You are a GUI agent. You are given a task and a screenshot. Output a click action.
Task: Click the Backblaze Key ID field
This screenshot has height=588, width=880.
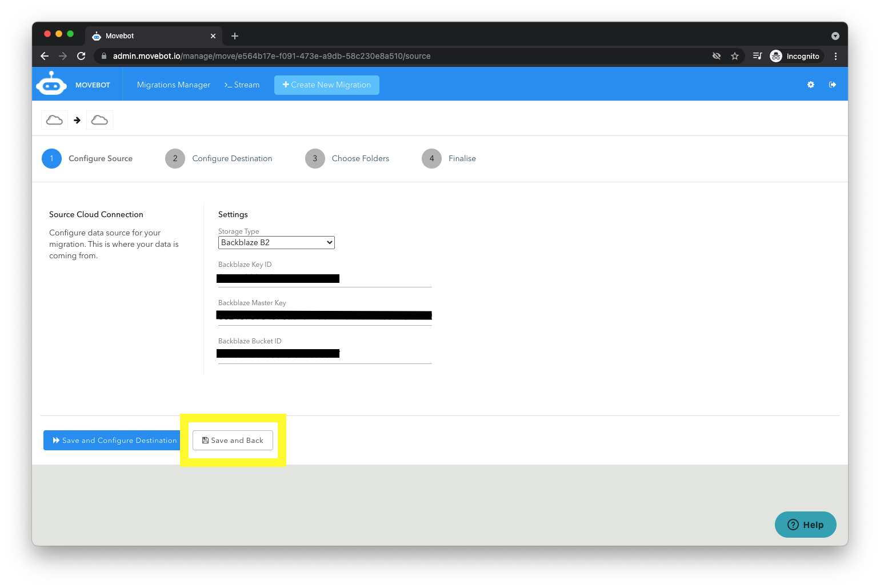pyautogui.click(x=325, y=278)
